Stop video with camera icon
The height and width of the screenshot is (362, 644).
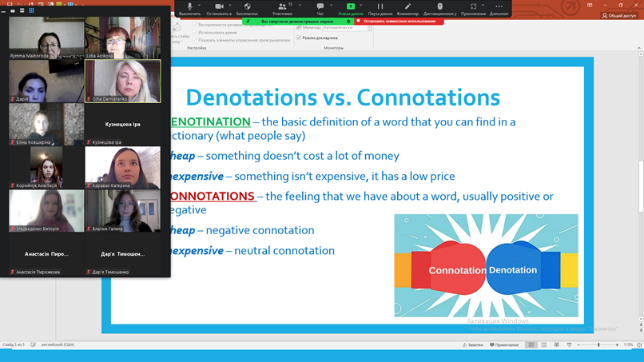[218, 7]
